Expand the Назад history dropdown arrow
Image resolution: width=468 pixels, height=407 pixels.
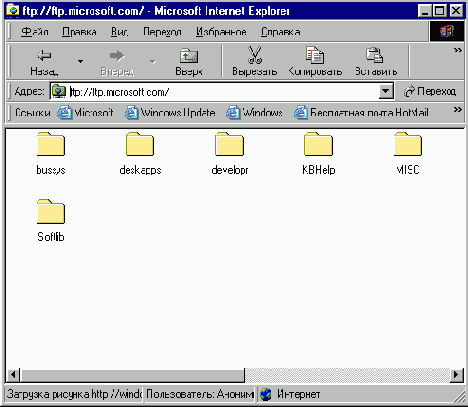[x=80, y=61]
